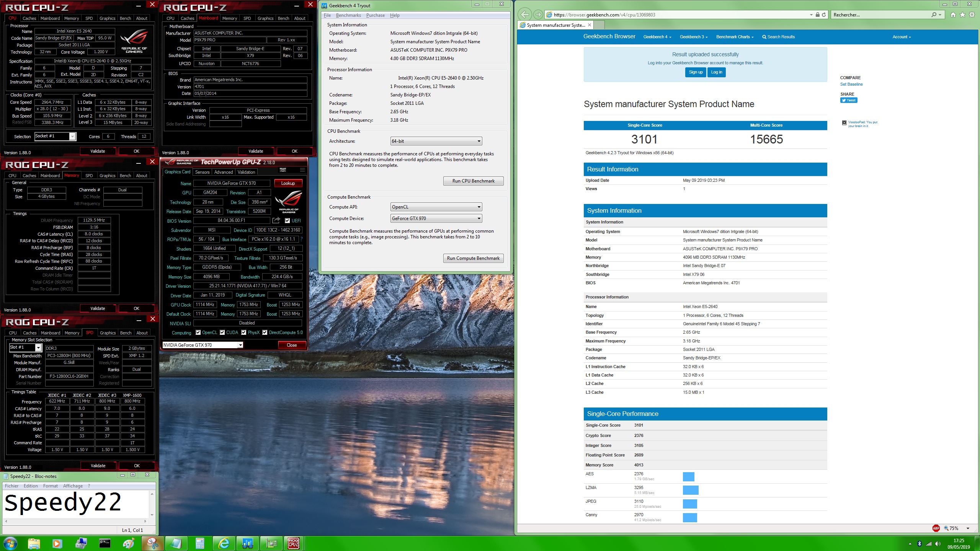Expand the Geekbench 4 navbar dropdown

(657, 37)
